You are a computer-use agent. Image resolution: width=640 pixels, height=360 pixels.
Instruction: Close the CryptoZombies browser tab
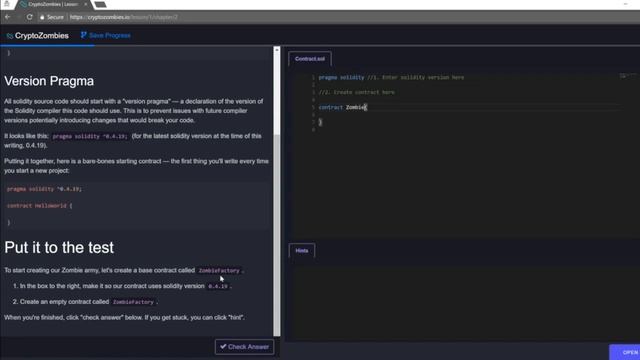86,4
